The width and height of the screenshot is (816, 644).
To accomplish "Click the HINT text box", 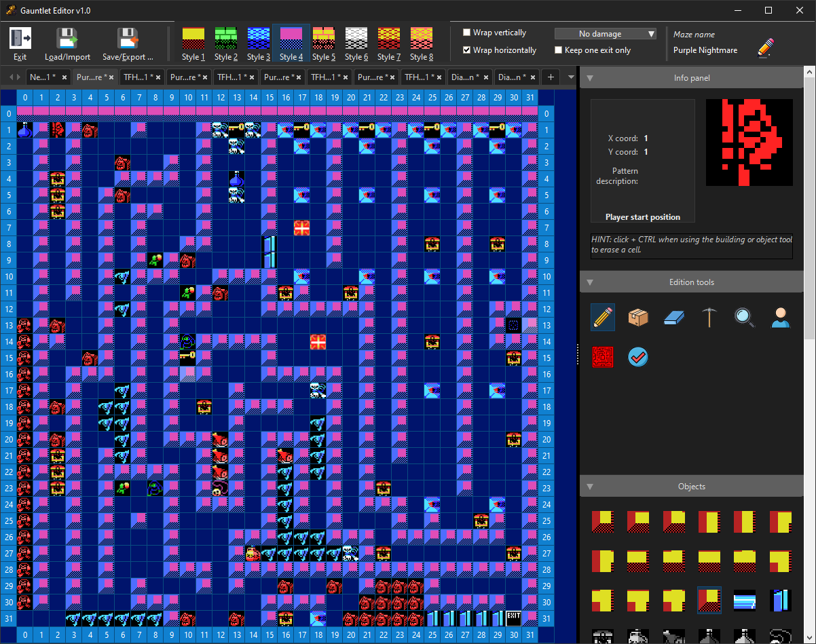I will tap(692, 245).
